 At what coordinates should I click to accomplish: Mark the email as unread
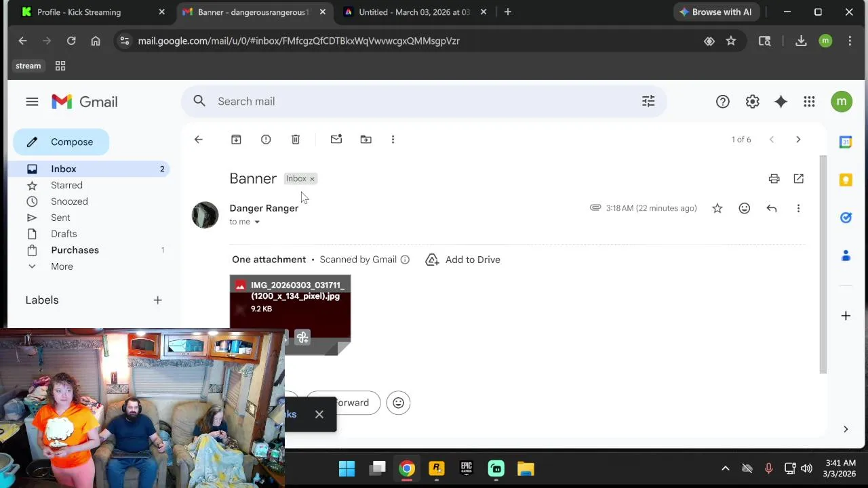point(336,139)
